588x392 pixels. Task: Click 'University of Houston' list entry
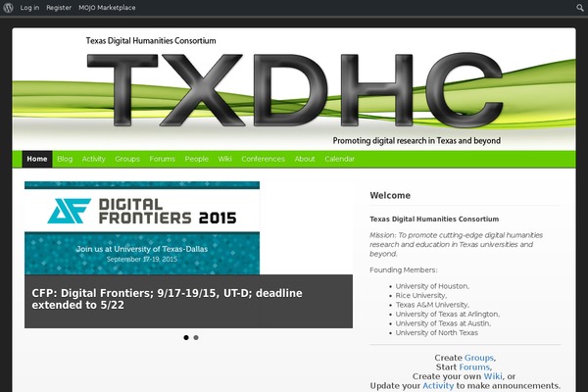[432, 286]
